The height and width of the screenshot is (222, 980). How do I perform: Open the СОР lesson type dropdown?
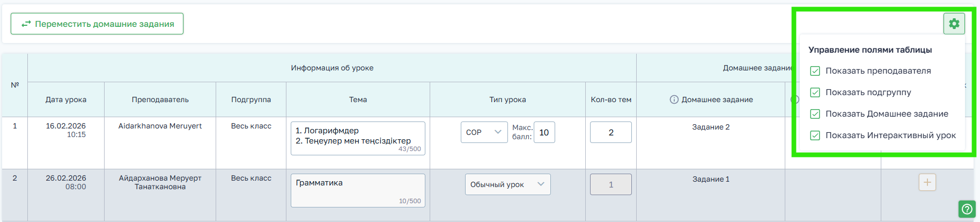click(484, 132)
